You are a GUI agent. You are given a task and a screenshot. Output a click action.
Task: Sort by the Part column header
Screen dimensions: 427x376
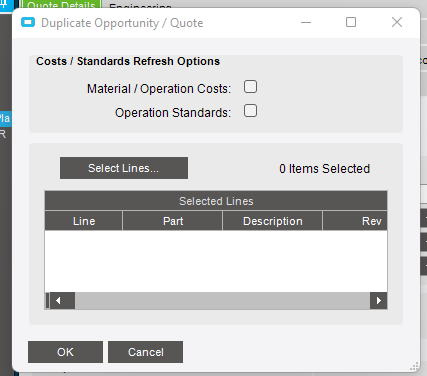pyautogui.click(x=173, y=221)
